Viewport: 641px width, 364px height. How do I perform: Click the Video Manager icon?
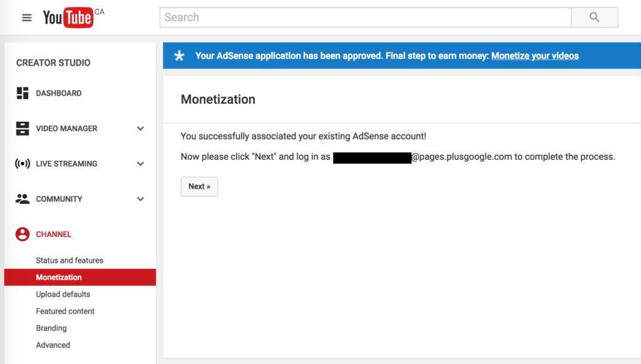click(x=23, y=128)
